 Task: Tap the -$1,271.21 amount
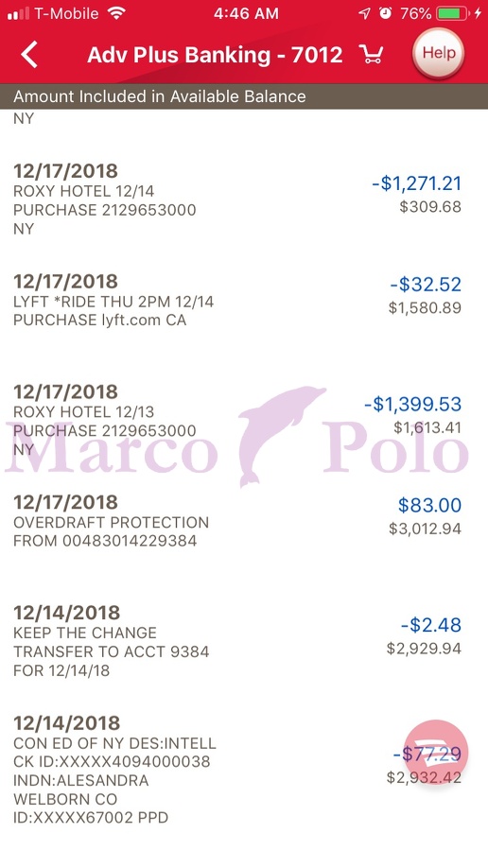[x=416, y=183]
